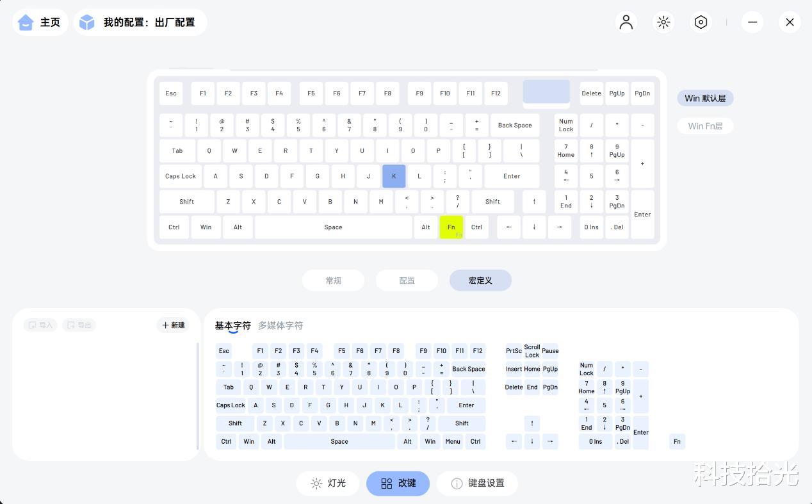The height and width of the screenshot is (504, 812).
Task: Select the Win 默认层 layer
Action: pos(705,98)
